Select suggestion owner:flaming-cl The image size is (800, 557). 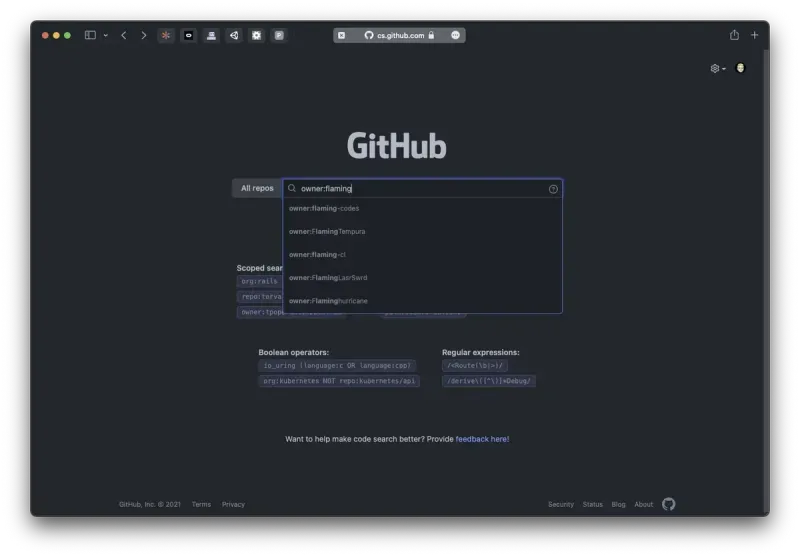tap(422, 255)
